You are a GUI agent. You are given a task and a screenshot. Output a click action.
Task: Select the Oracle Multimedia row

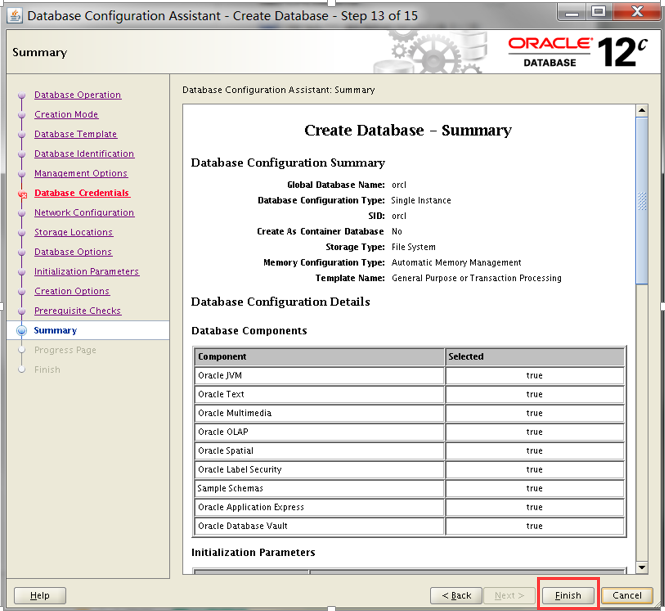409,413
